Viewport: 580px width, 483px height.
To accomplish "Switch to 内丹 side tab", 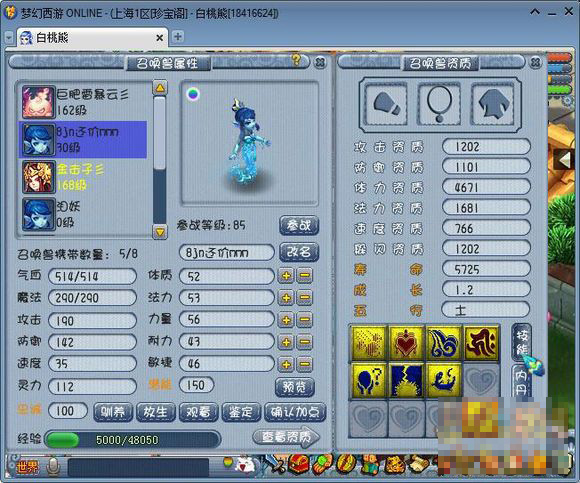I will tap(522, 382).
